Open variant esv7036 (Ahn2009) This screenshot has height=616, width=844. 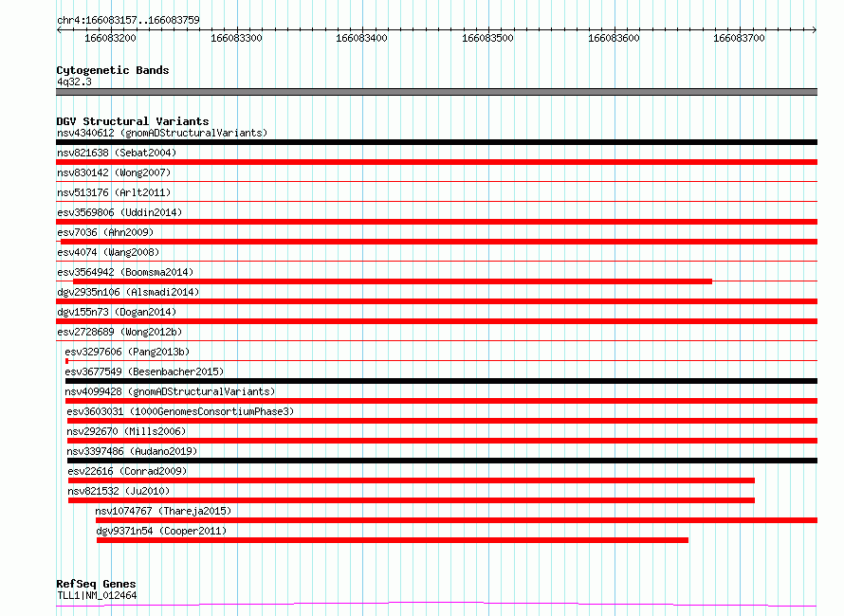click(105, 232)
